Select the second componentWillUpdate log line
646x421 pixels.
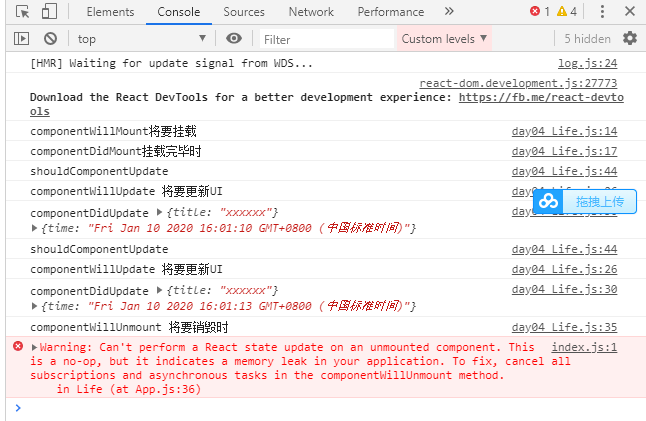[x=126, y=269]
